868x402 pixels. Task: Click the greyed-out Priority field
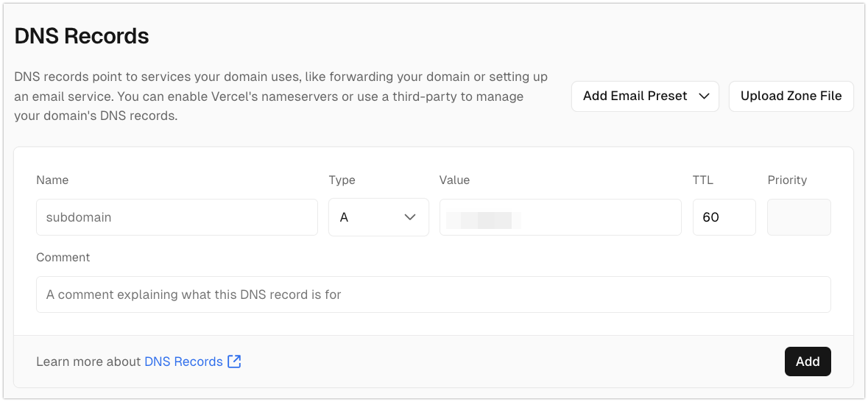pos(799,217)
